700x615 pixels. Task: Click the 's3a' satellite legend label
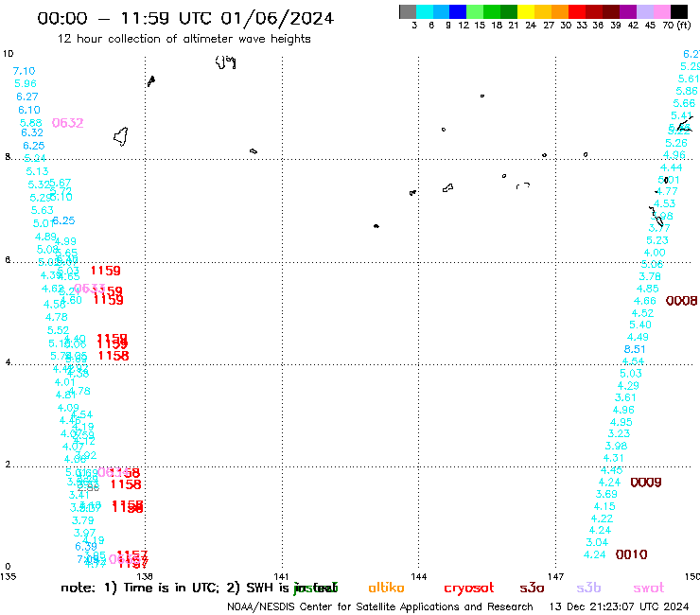pyautogui.click(x=532, y=589)
